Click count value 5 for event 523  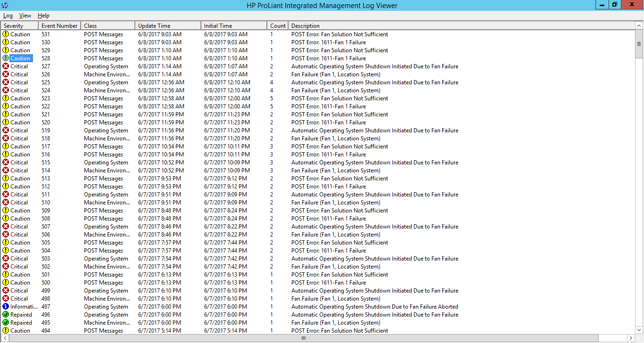point(272,98)
